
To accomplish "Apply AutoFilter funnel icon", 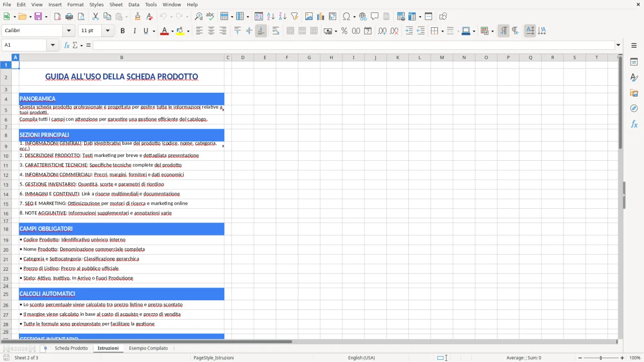I will [295, 17].
